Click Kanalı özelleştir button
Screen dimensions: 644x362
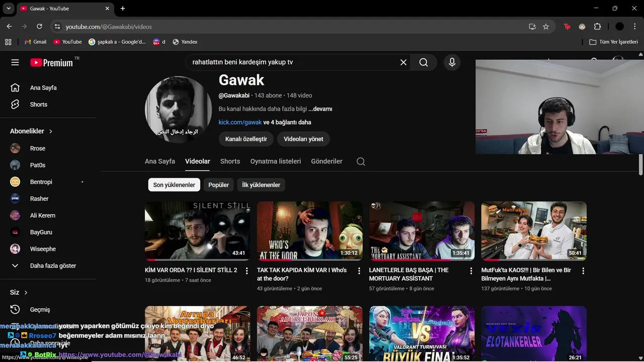[x=246, y=139]
